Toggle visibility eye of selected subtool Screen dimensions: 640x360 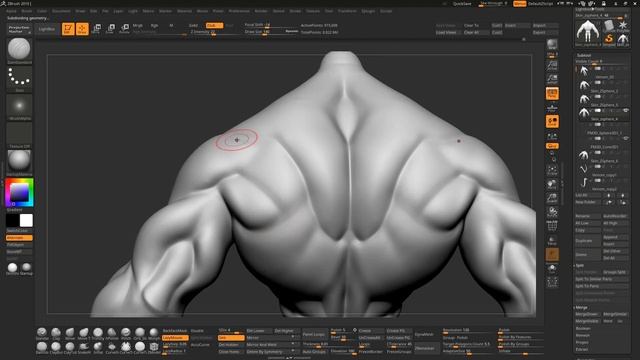click(x=625, y=110)
